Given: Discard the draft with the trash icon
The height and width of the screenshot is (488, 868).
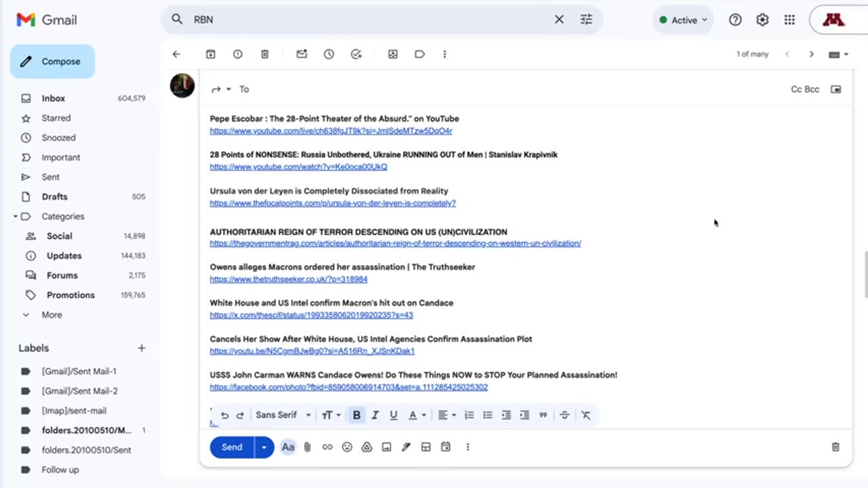Looking at the screenshot, I should click(x=835, y=447).
